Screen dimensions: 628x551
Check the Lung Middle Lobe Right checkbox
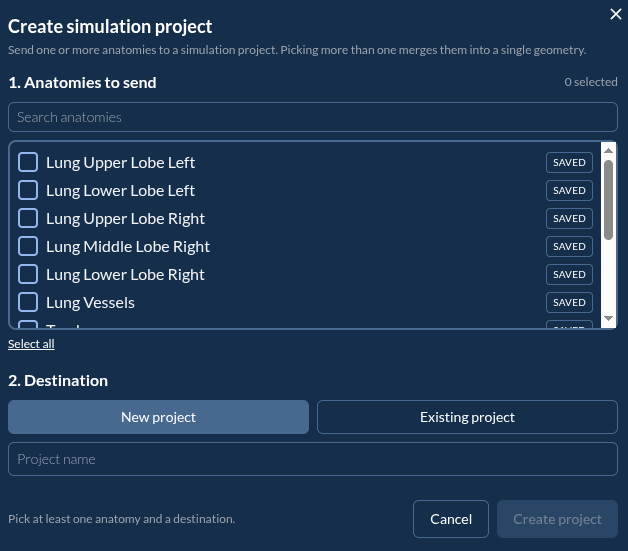(28, 246)
